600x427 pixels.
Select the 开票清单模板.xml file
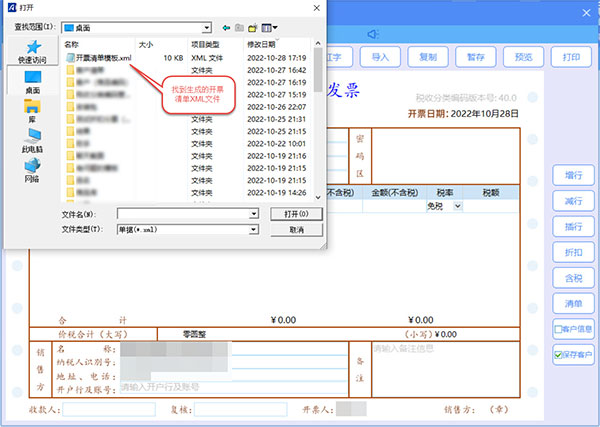[x=98, y=58]
